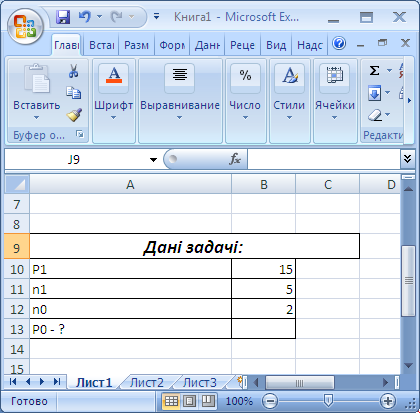The image size is (420, 413).
Task: Open the Выравнивание alignment group
Action: point(180,101)
